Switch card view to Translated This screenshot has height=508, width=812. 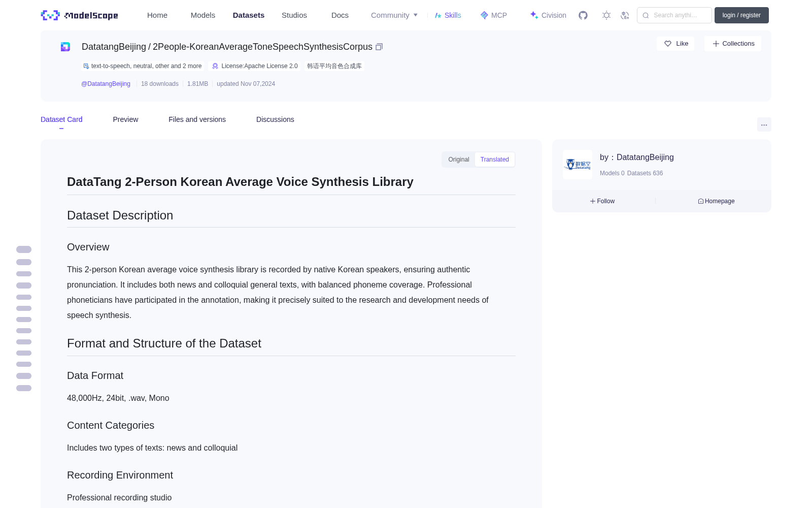coord(495,160)
